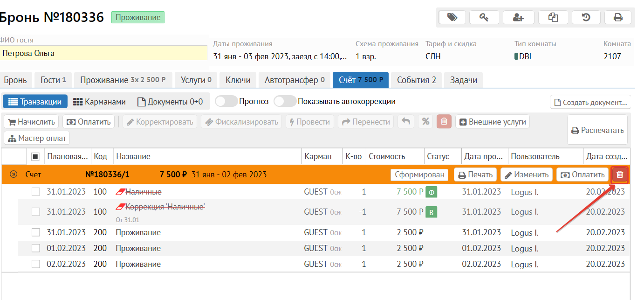644x300 pixels.
Task: Collapse invoice №180336/1 row expander
Action: click(14, 174)
